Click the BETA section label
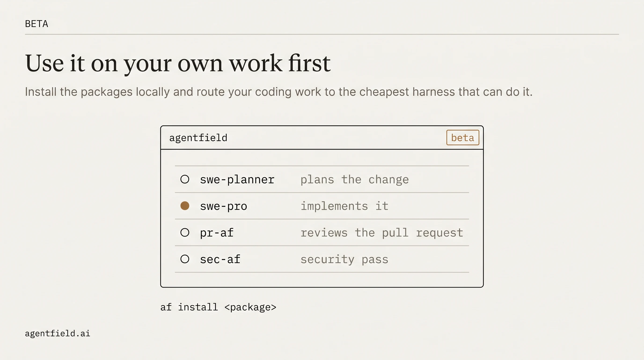 pyautogui.click(x=37, y=24)
